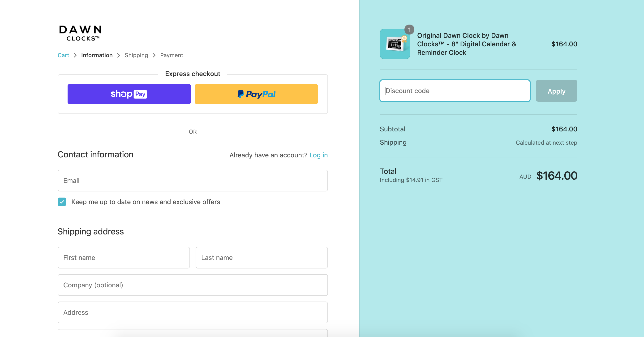Open the Dawn Clock product thumbnail

click(x=395, y=44)
